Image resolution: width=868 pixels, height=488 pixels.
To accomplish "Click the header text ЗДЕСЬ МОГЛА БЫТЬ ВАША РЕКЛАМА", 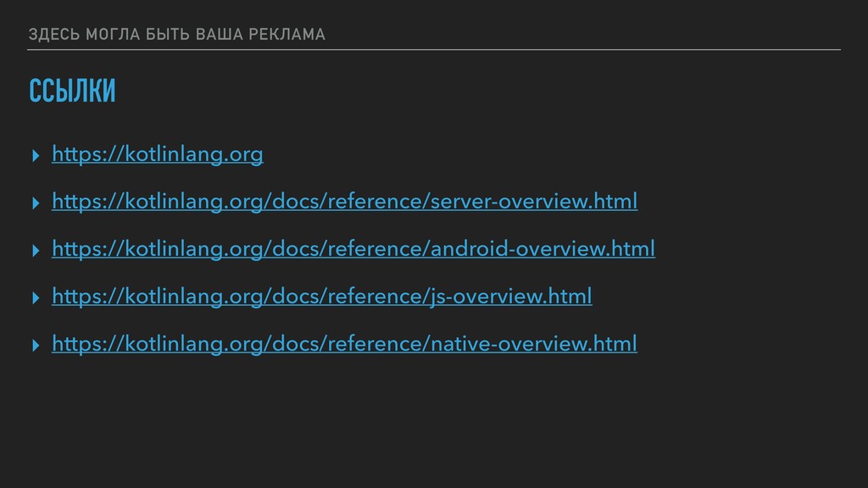I will (175, 35).
